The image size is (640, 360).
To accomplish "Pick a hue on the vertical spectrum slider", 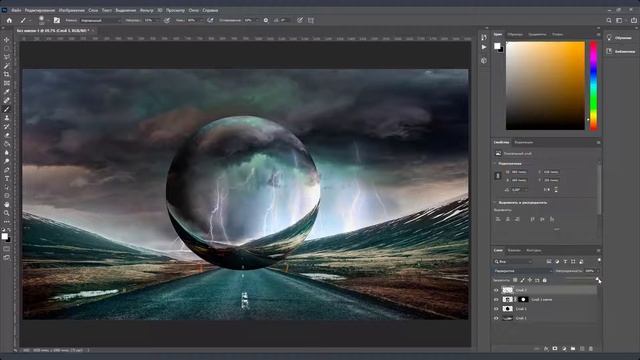I will point(593,86).
